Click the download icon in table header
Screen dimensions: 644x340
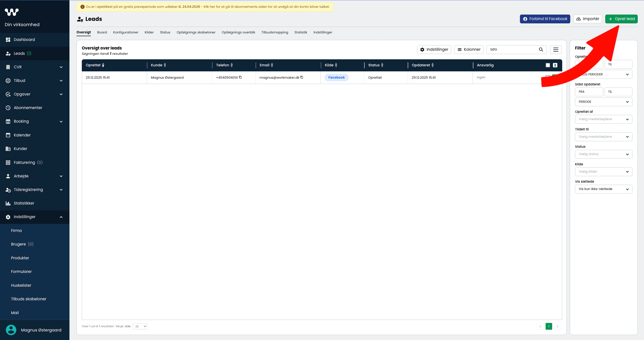pos(555,65)
